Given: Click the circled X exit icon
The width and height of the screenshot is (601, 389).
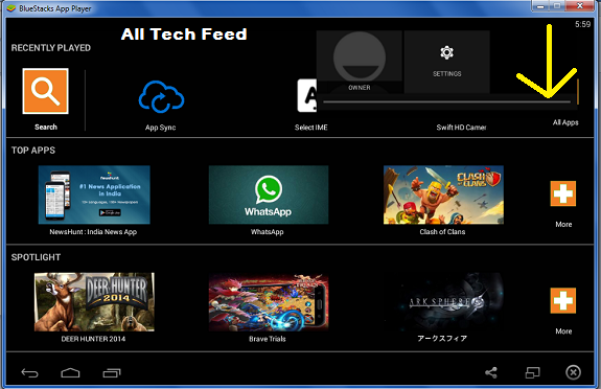Looking at the screenshot, I should [x=573, y=372].
